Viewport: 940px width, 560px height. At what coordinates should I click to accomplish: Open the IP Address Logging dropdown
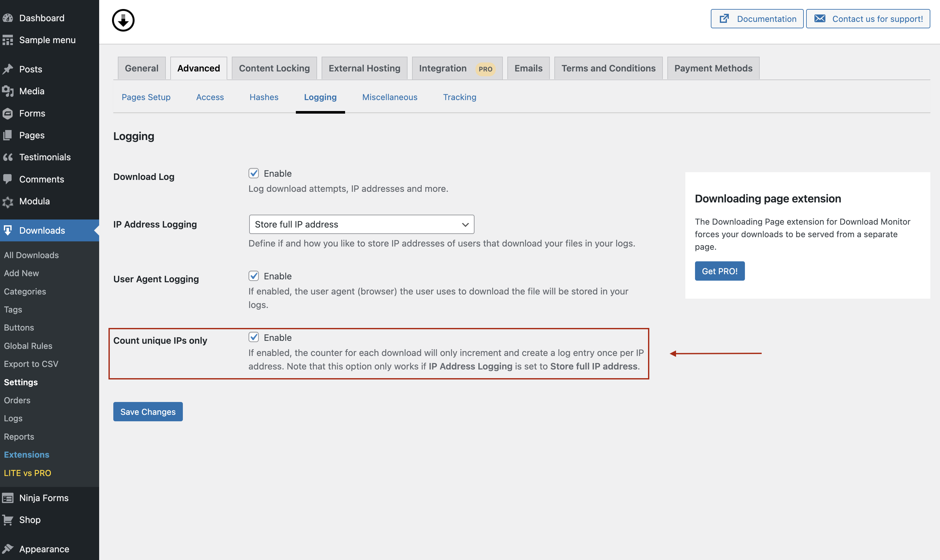tap(362, 225)
